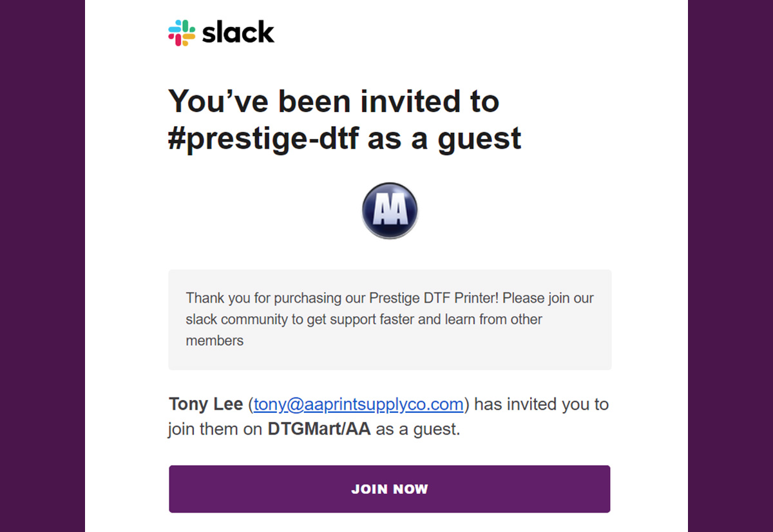Screen dimensions: 773x532
Task: Click "has invited you to" text
Action: coord(542,404)
